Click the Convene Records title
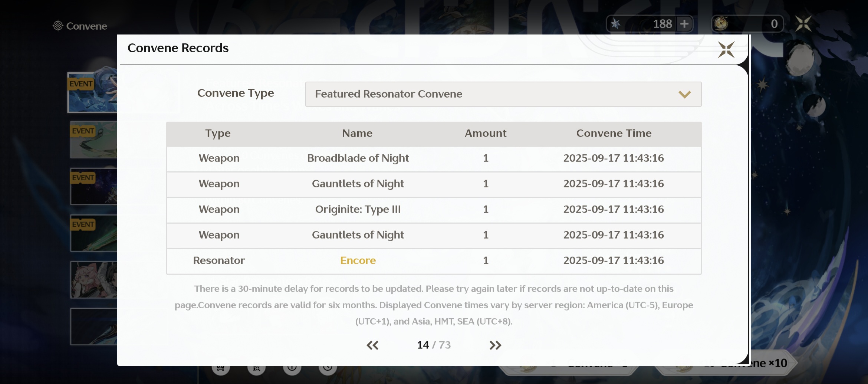 pos(178,48)
